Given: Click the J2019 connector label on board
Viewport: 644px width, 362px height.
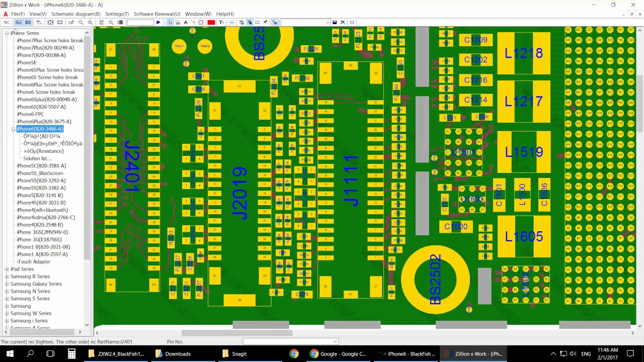Looking at the screenshot, I should click(x=240, y=194).
